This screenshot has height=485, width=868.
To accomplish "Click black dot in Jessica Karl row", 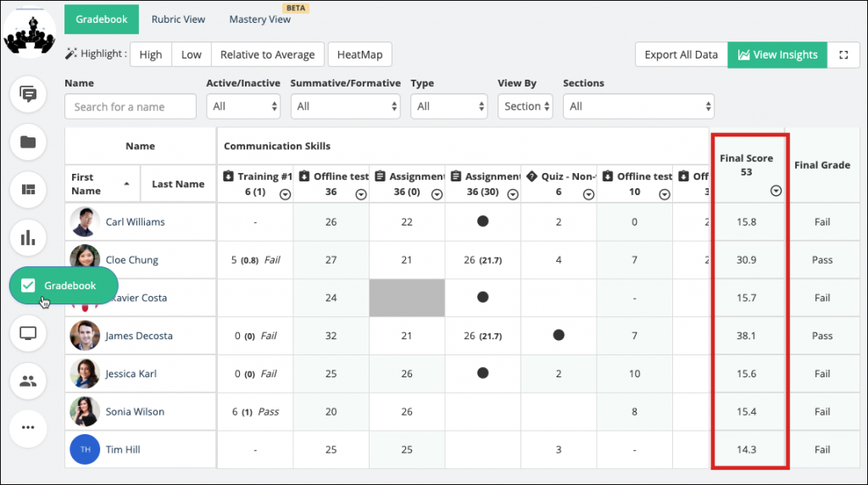I will (482, 373).
